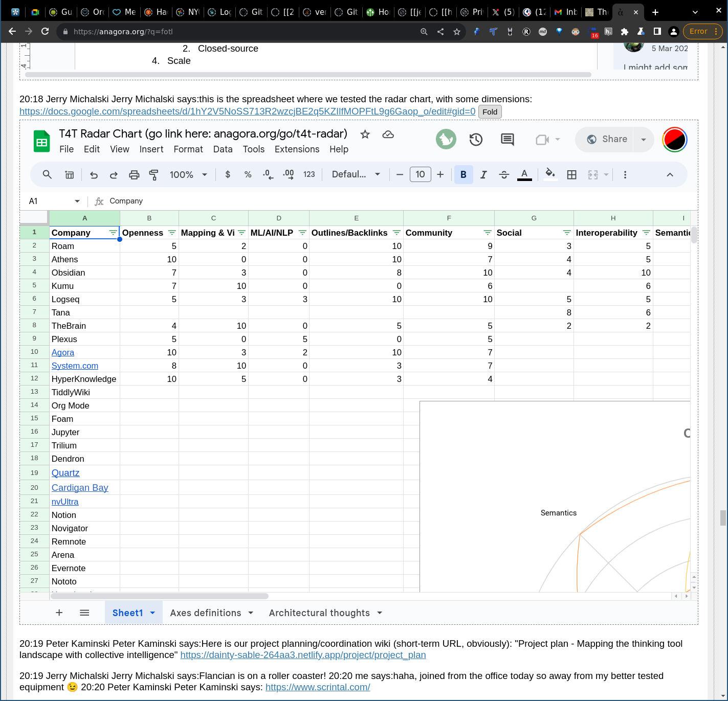Open the comments speech bubble icon

pyautogui.click(x=507, y=140)
